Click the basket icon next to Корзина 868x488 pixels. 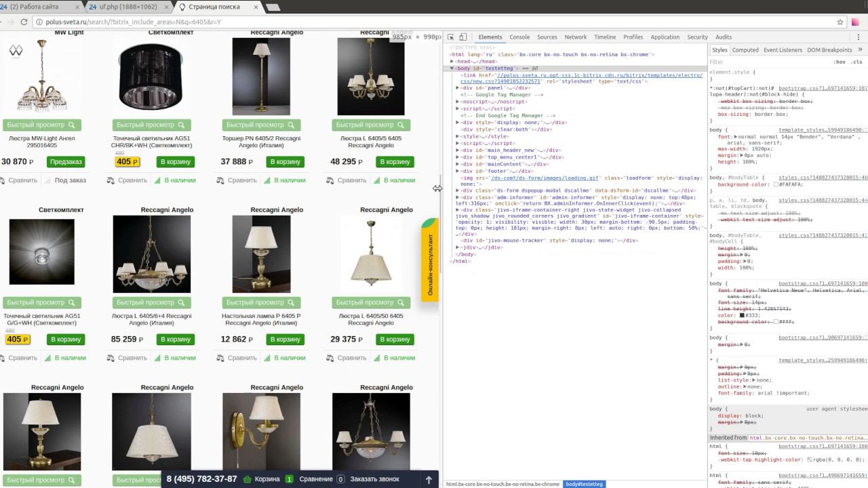248,479
